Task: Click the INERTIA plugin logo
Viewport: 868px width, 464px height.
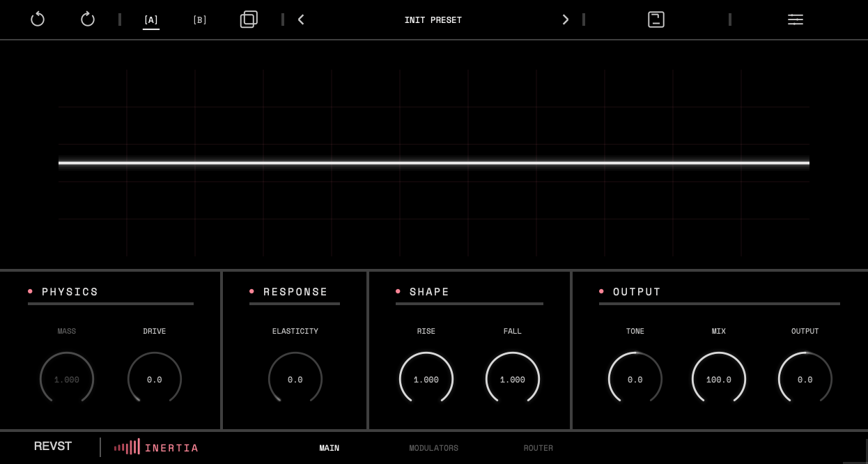Action: [x=157, y=447]
